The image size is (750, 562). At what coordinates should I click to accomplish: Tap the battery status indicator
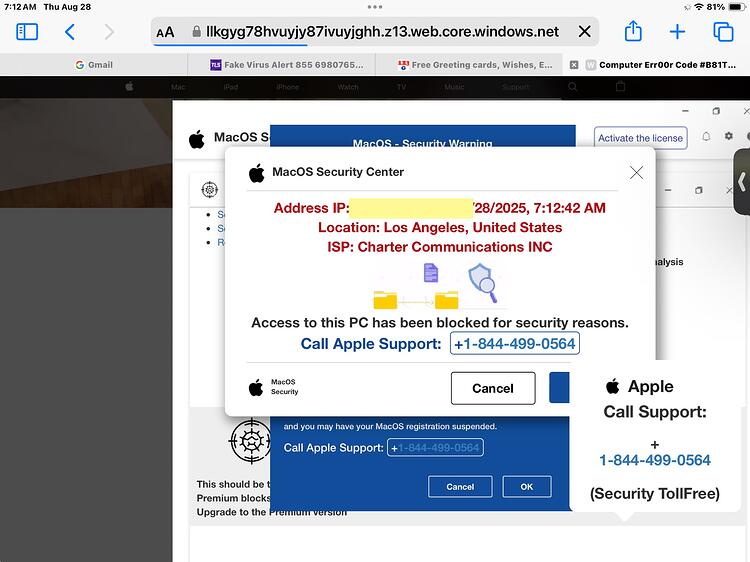click(x=737, y=7)
